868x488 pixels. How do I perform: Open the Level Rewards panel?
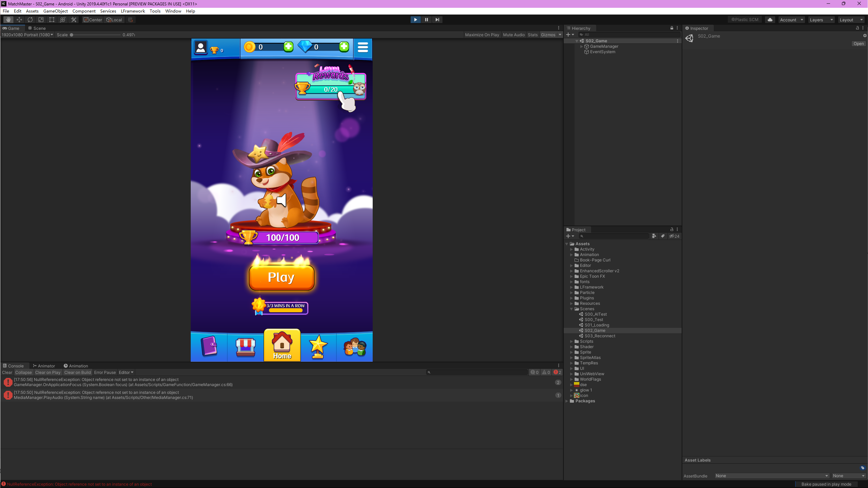point(331,83)
